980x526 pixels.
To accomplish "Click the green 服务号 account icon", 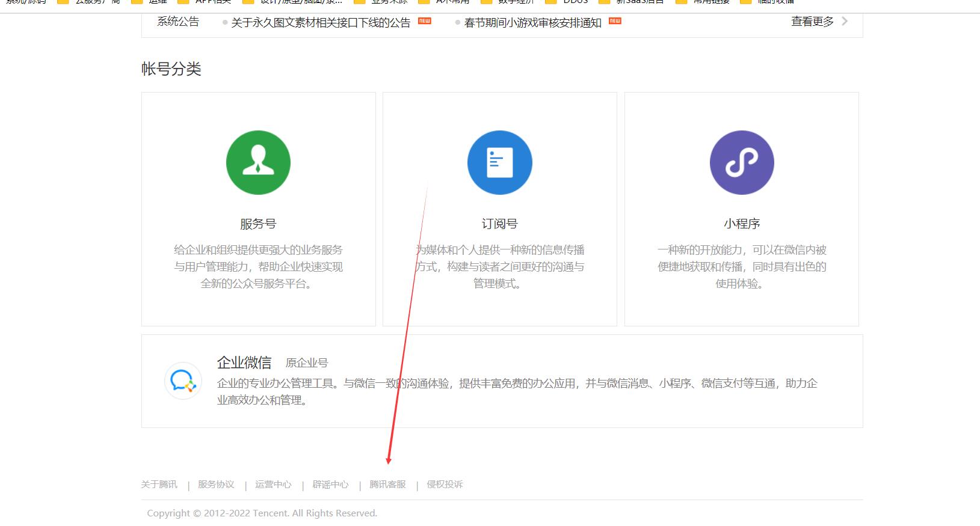I will click(x=258, y=162).
